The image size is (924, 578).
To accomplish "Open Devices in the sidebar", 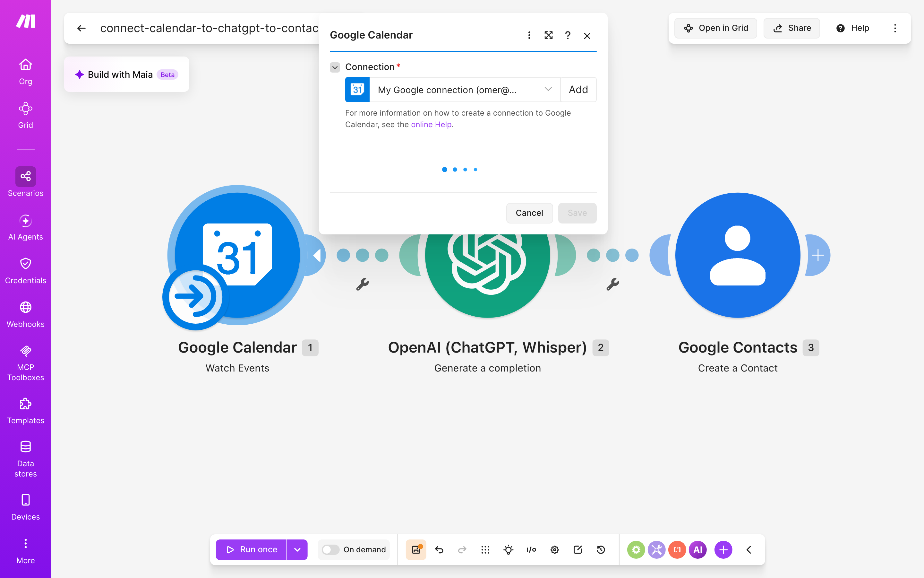I will [26, 507].
